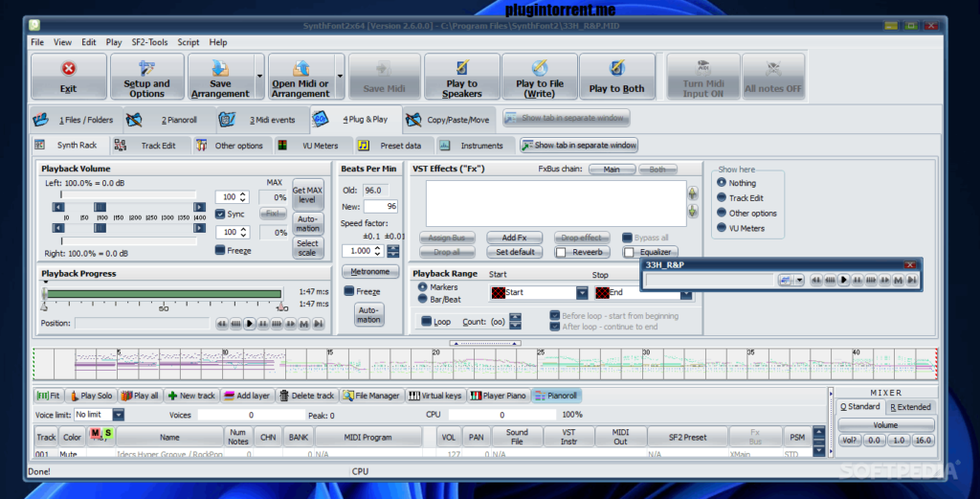This screenshot has width=980, height=499.
Task: Click the Position input field
Action: [x=143, y=324]
